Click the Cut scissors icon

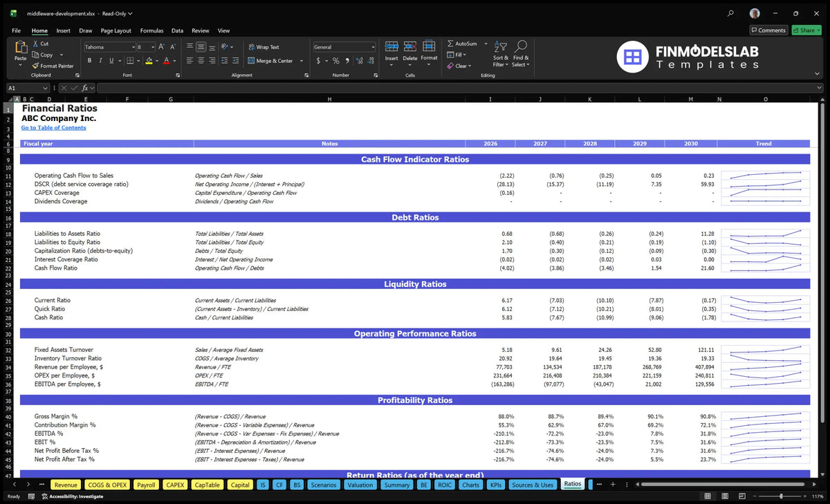[x=35, y=44]
